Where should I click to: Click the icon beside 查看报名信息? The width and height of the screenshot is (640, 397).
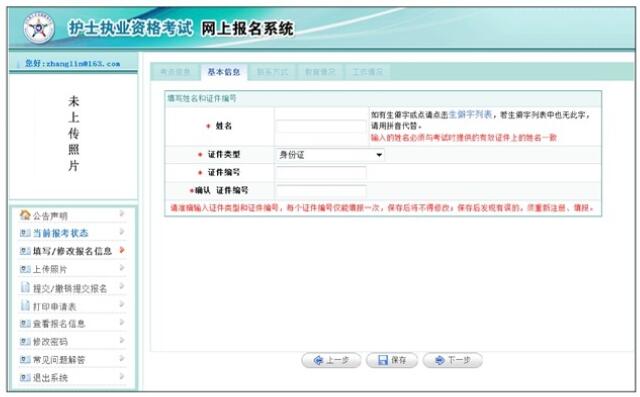[x=25, y=324]
